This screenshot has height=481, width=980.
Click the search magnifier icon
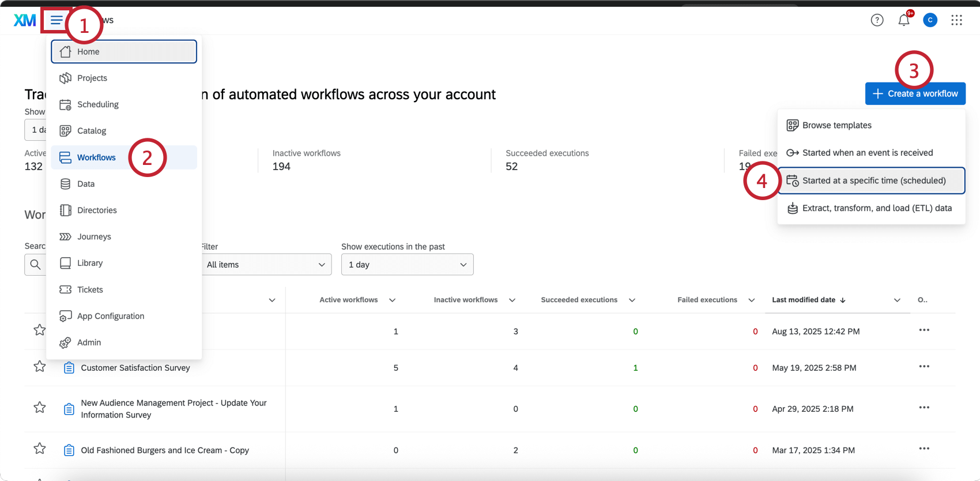click(x=35, y=265)
